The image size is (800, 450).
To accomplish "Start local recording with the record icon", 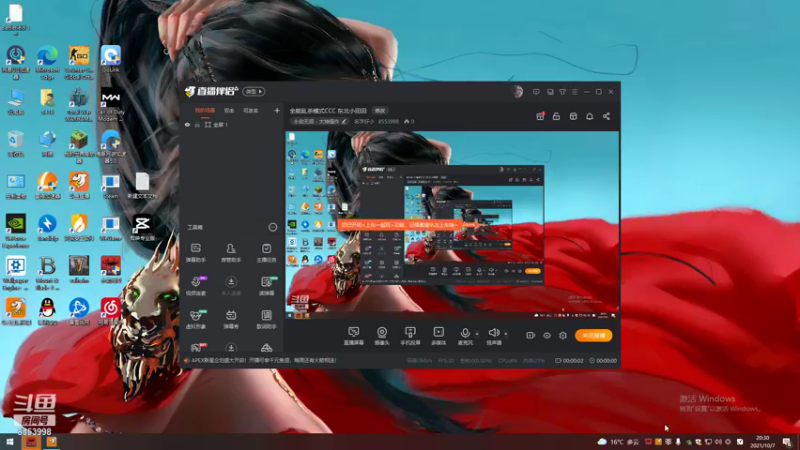I will [x=531, y=335].
